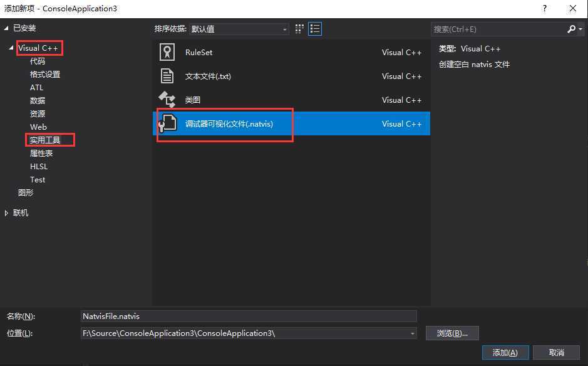This screenshot has height=366, width=588.
Task: Select the 图形 category
Action: (26, 192)
